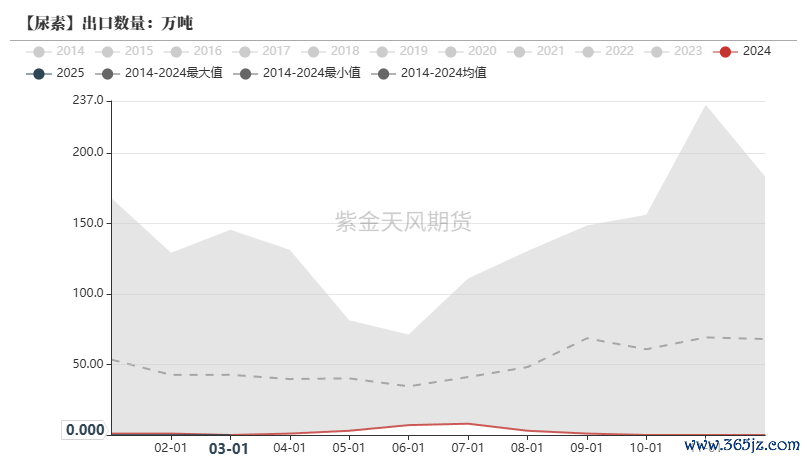Click the 2014 legend marker icon
807x460 pixels.
click(39, 51)
